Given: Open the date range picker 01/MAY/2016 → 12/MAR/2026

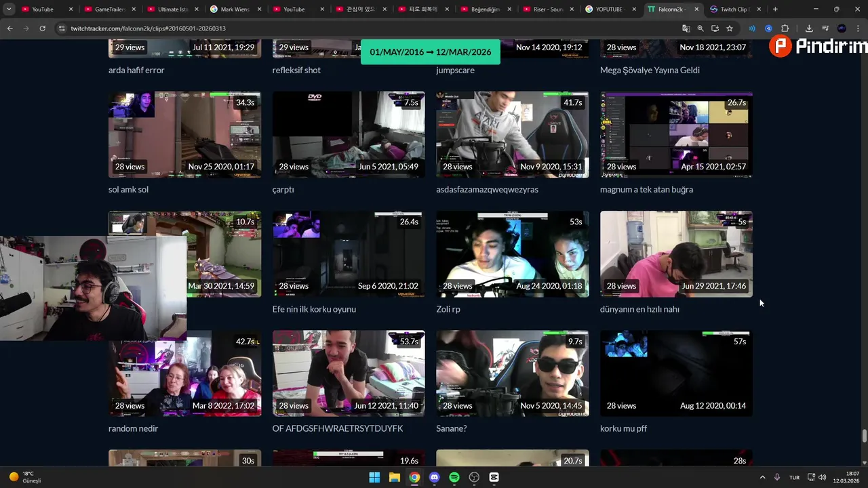Looking at the screenshot, I should coord(431,52).
